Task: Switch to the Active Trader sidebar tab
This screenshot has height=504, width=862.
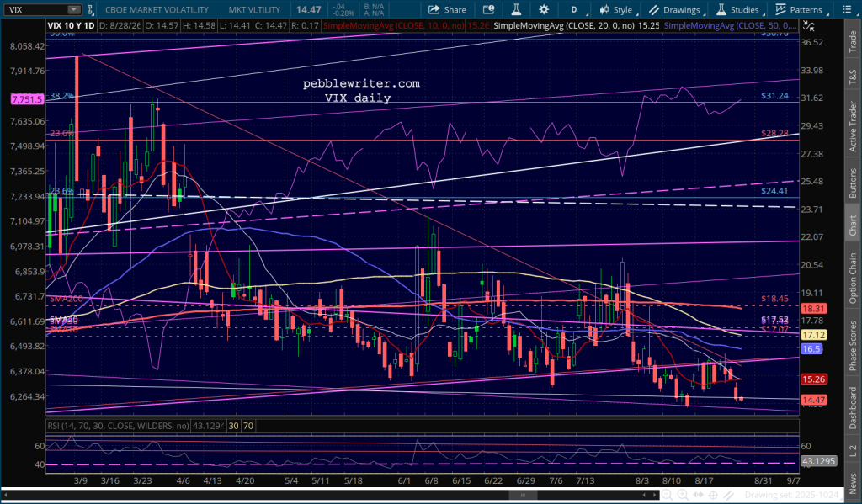Action: click(x=853, y=125)
